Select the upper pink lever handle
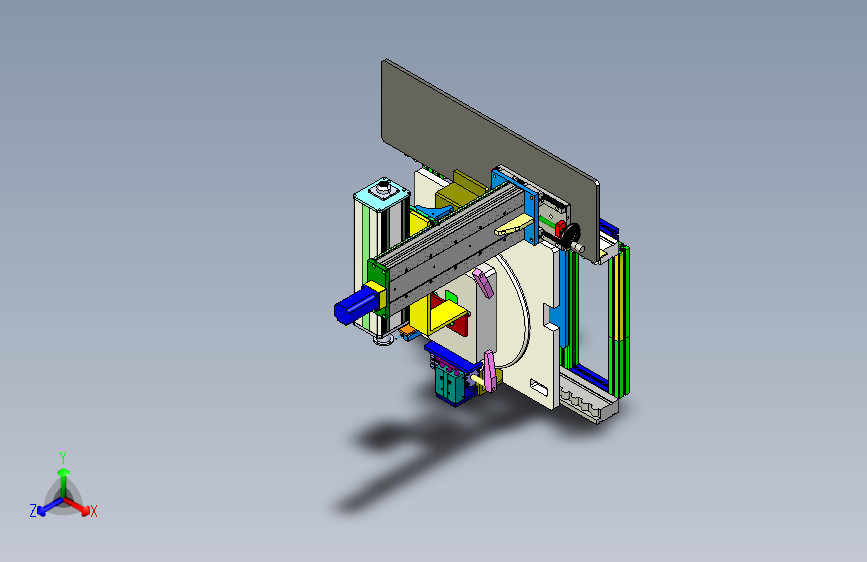Screen dimensions: 867x562 point(483,283)
